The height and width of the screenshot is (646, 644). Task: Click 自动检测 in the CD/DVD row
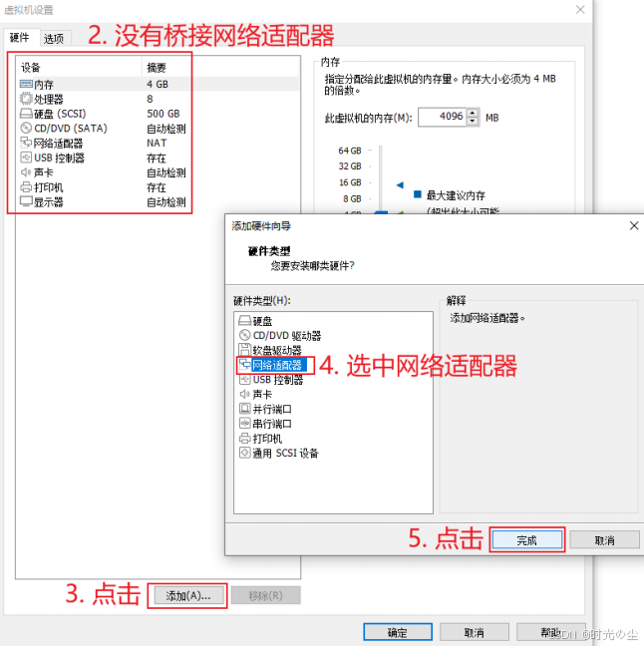[x=166, y=129]
